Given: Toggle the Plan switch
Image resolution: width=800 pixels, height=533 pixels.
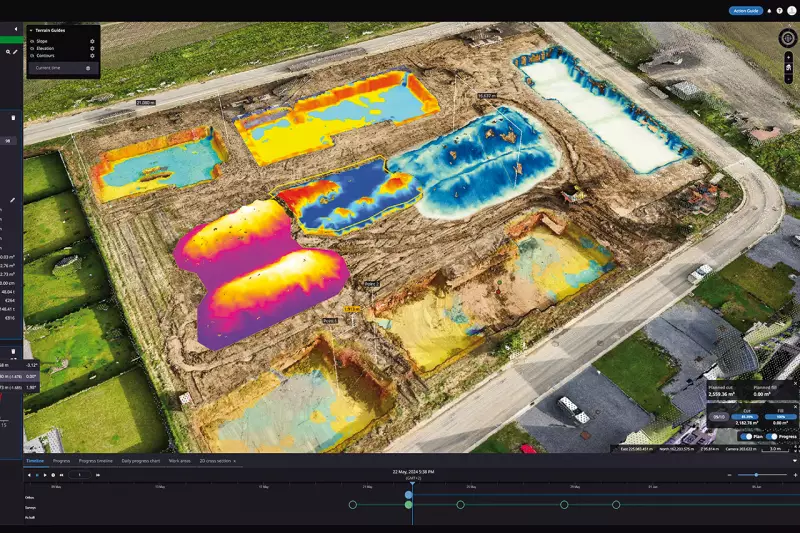Looking at the screenshot, I should tap(746, 437).
